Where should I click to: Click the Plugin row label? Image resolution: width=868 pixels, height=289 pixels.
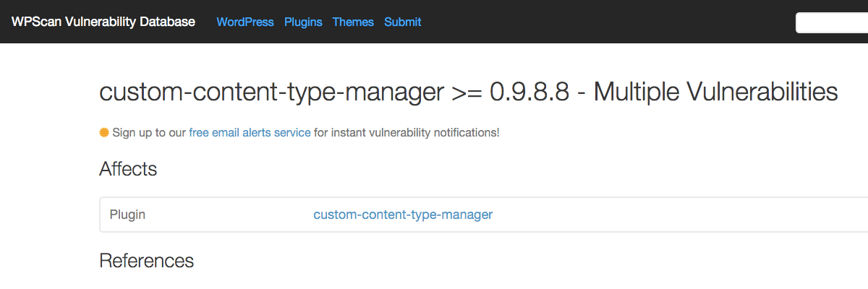127,215
